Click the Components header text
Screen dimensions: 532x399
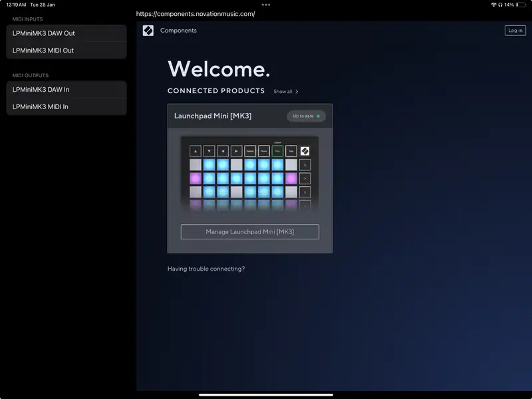[178, 31]
